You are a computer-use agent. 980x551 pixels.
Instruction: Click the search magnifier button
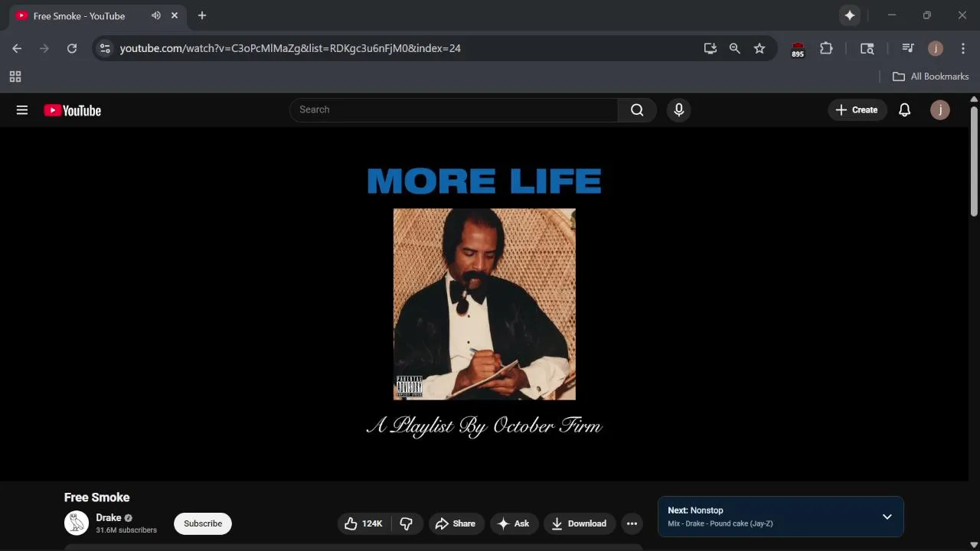tap(637, 110)
